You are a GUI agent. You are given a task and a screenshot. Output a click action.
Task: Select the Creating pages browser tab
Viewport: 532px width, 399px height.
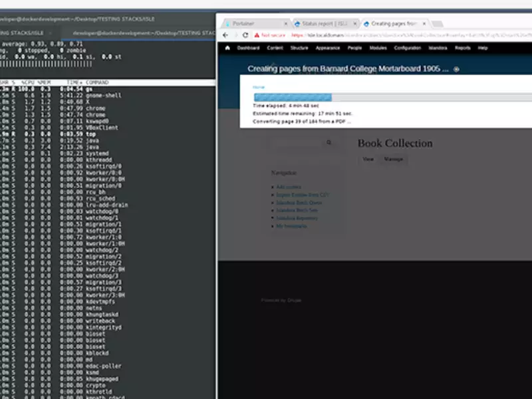click(x=394, y=23)
